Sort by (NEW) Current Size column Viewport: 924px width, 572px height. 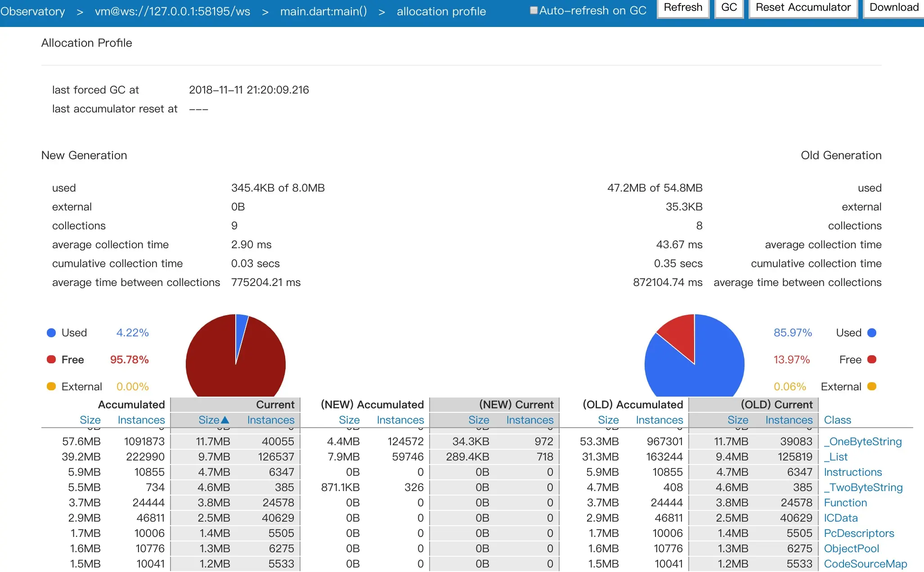[479, 420]
